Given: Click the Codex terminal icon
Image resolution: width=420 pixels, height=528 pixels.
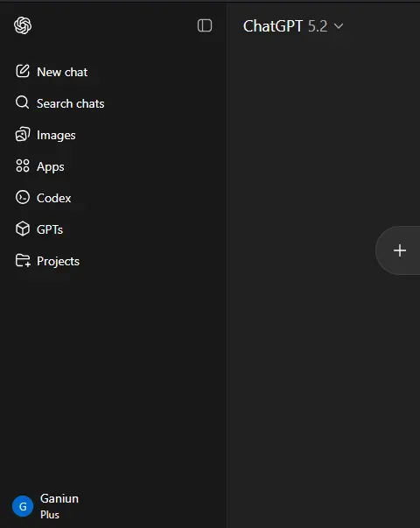Looking at the screenshot, I should [23, 197].
